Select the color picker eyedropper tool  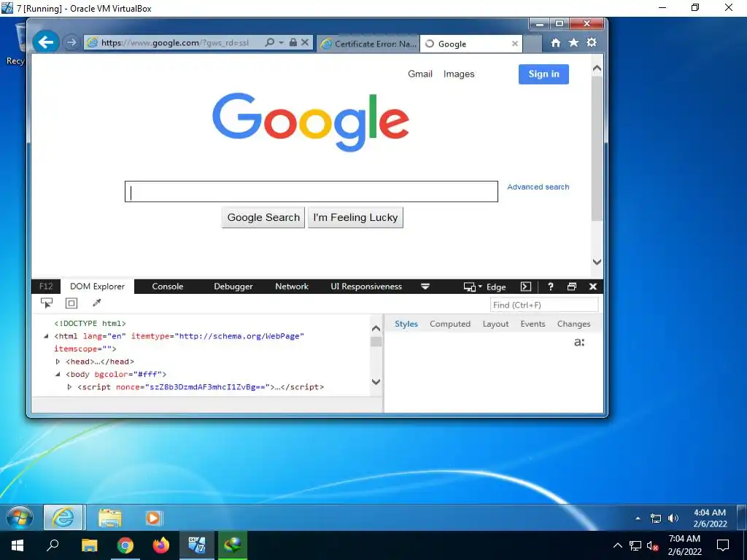pos(97,303)
